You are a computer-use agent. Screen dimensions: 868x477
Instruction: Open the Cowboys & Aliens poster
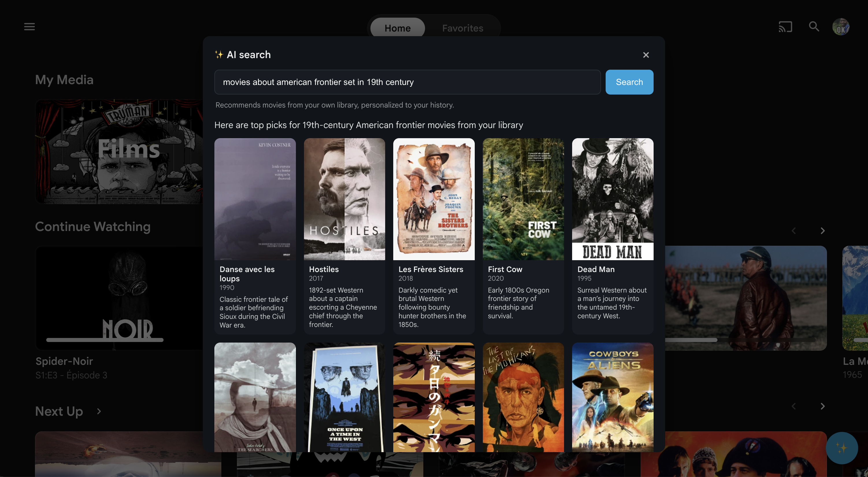[x=613, y=397]
